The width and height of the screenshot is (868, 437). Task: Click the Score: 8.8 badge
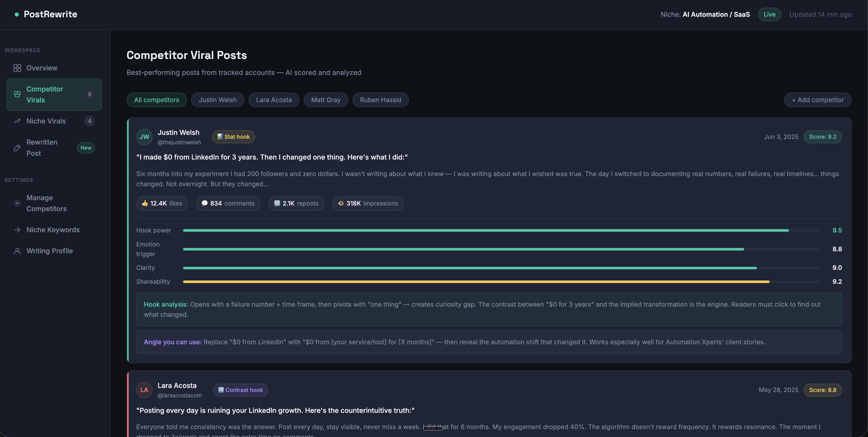coord(823,390)
